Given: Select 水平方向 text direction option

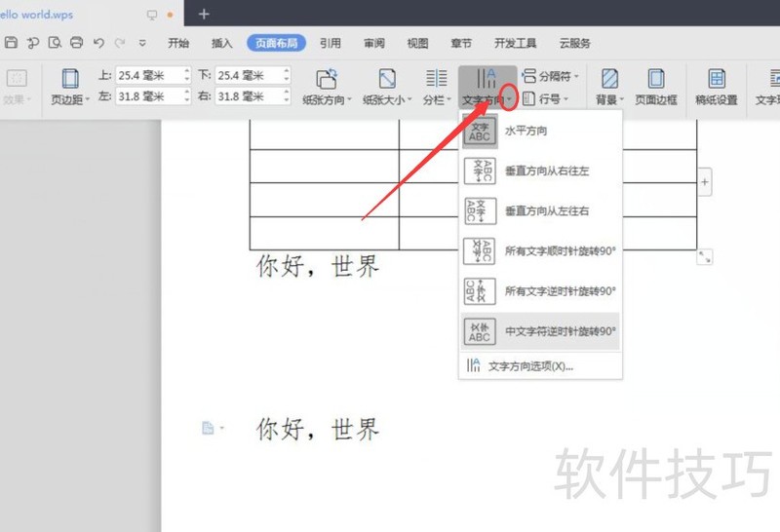Looking at the screenshot, I should click(541, 132).
